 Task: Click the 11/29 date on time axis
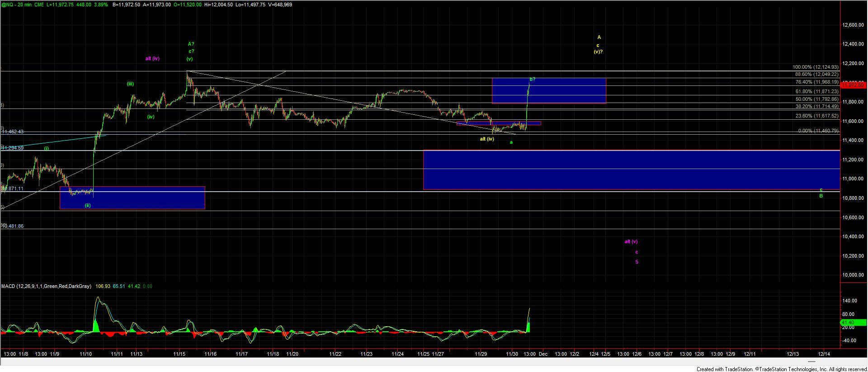click(x=481, y=354)
